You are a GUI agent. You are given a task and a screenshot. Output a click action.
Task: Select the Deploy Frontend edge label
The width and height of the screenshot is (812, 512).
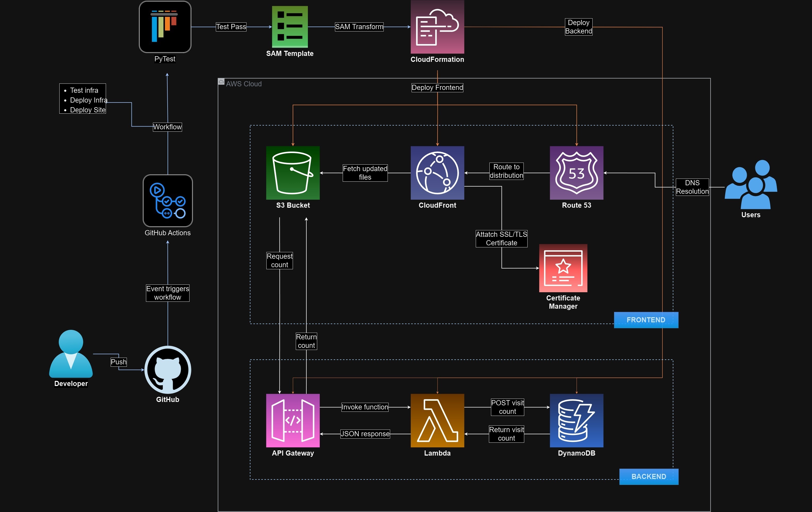coord(437,88)
